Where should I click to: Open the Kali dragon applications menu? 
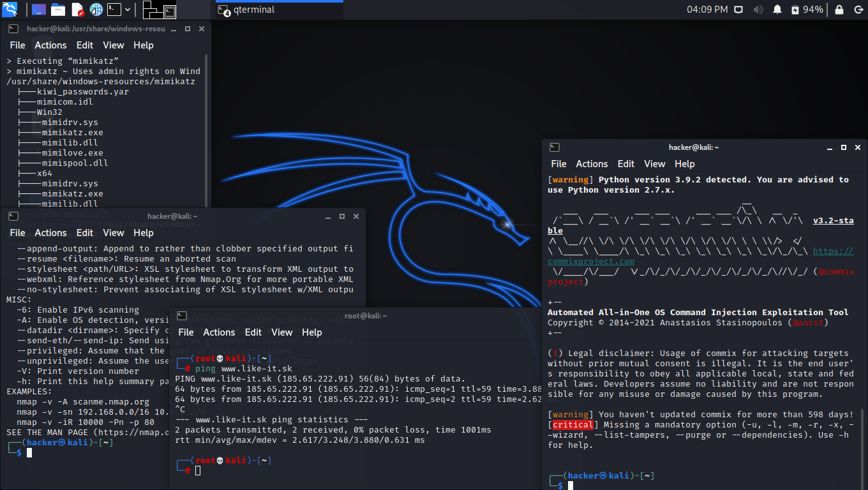pyautogui.click(x=10, y=10)
